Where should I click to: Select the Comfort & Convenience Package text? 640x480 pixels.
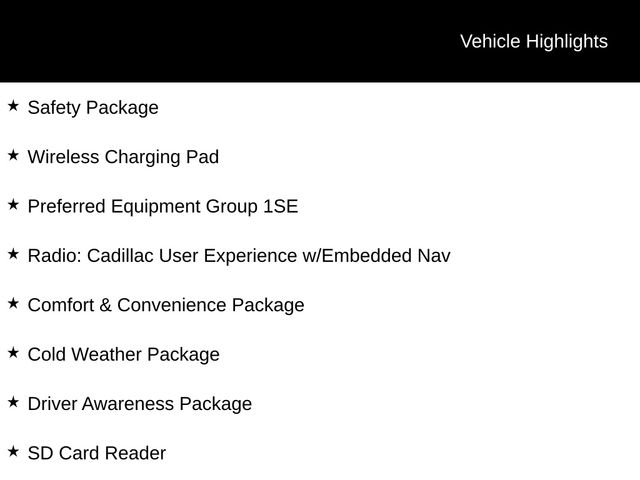(166, 306)
